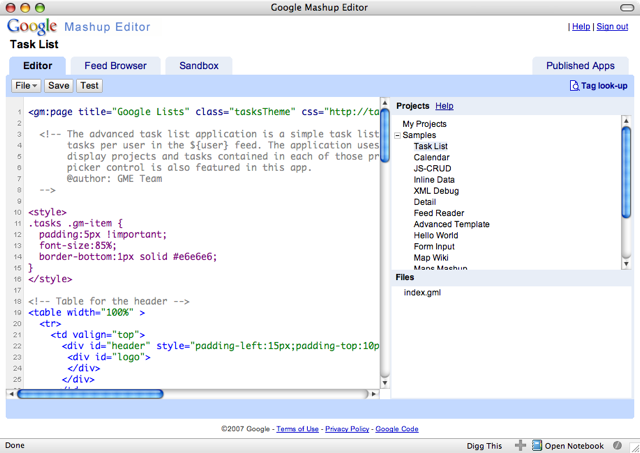
Task: Click line 1 gm:page tag
Action: coord(50,112)
